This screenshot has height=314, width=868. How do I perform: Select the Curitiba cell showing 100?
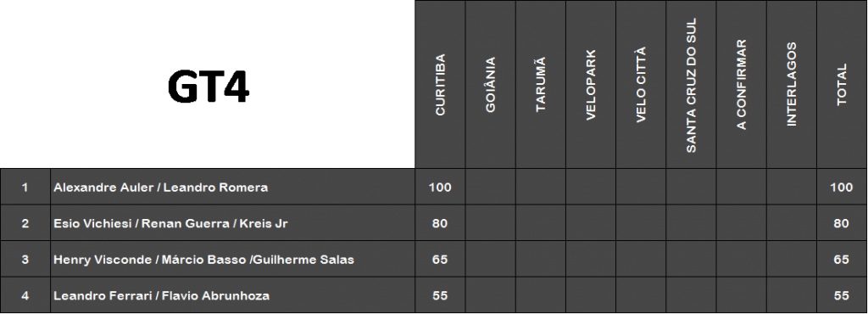440,188
